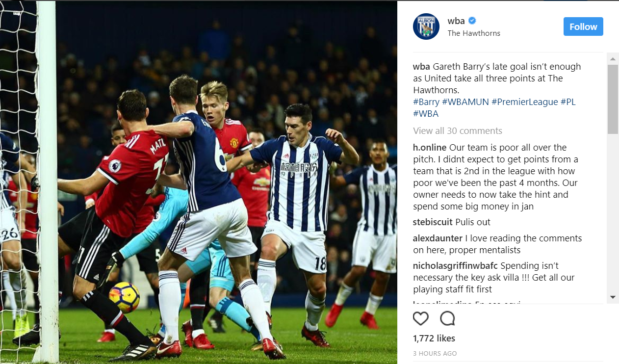The image size is (619, 364).
Task: Like the post with the heart icon
Action: tap(420, 319)
